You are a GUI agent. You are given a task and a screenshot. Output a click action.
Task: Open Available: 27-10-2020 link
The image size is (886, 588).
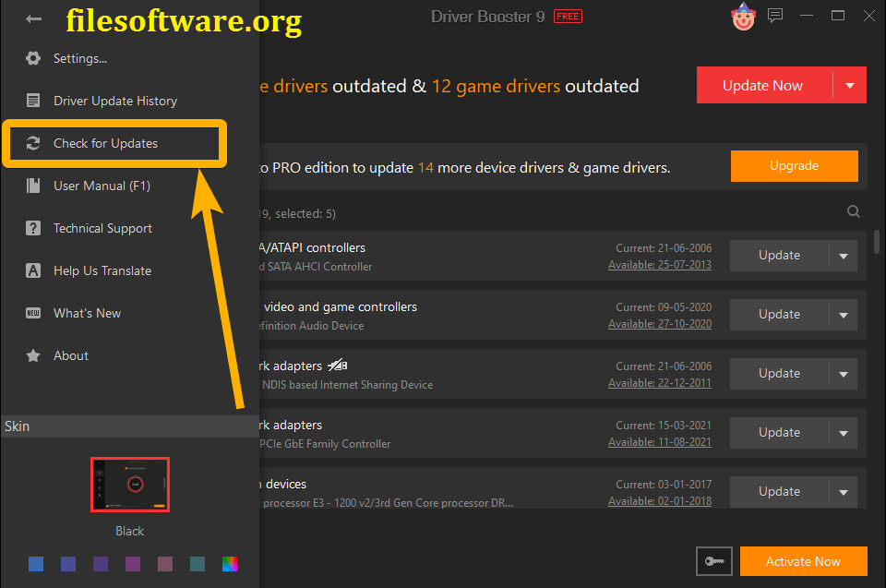tap(659, 324)
